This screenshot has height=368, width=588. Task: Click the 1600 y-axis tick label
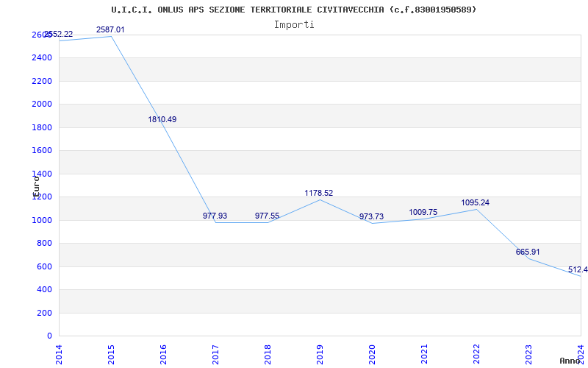(x=42, y=151)
